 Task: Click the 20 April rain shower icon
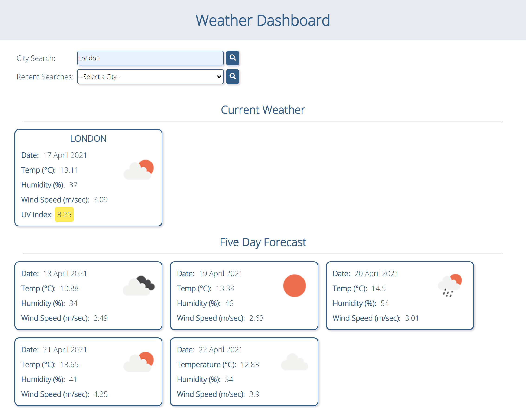(x=450, y=285)
